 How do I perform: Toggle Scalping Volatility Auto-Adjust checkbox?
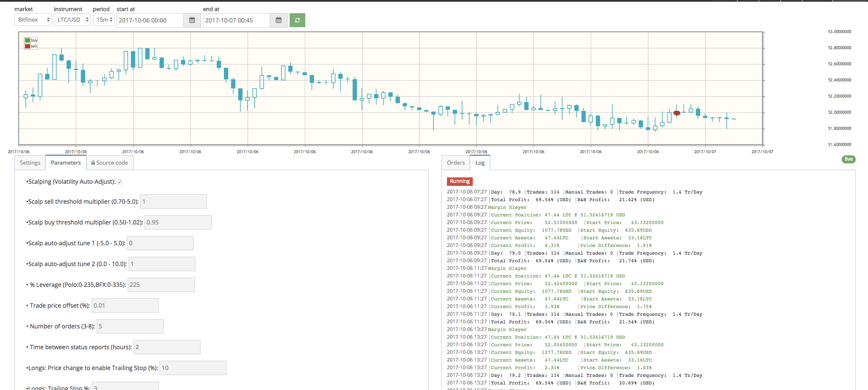[x=120, y=182]
